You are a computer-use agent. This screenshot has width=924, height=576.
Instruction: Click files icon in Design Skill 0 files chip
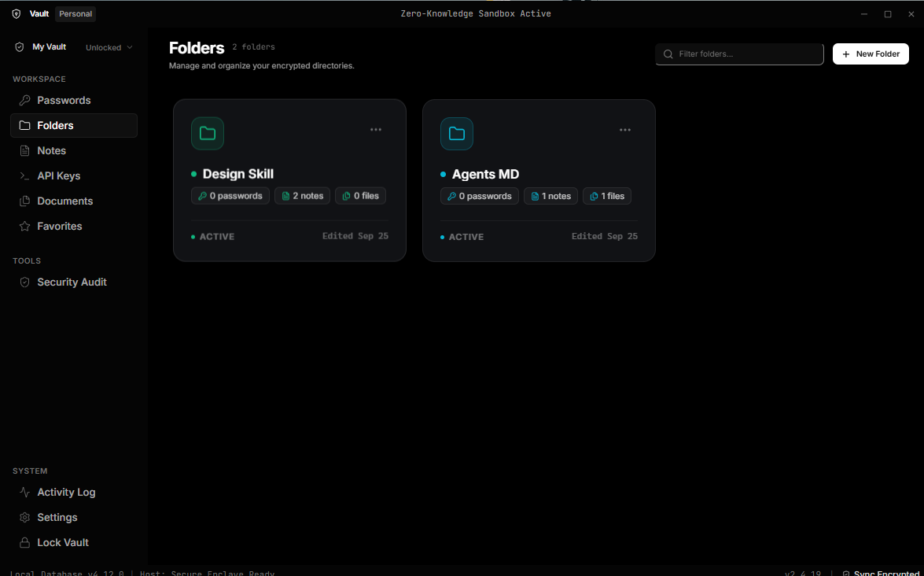347,196
